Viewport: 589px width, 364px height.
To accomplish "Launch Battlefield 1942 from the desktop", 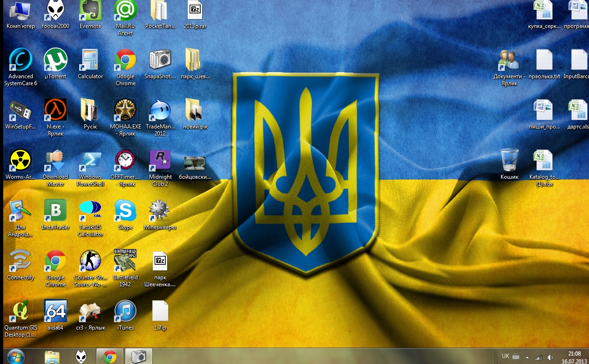I will click(125, 268).
